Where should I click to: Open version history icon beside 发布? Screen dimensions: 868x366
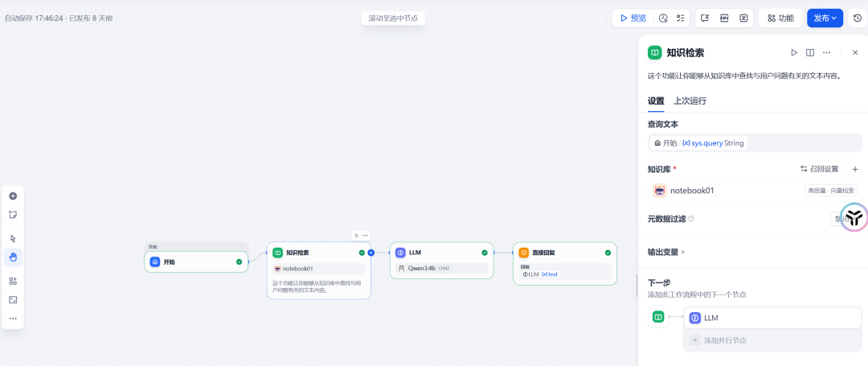tap(858, 19)
